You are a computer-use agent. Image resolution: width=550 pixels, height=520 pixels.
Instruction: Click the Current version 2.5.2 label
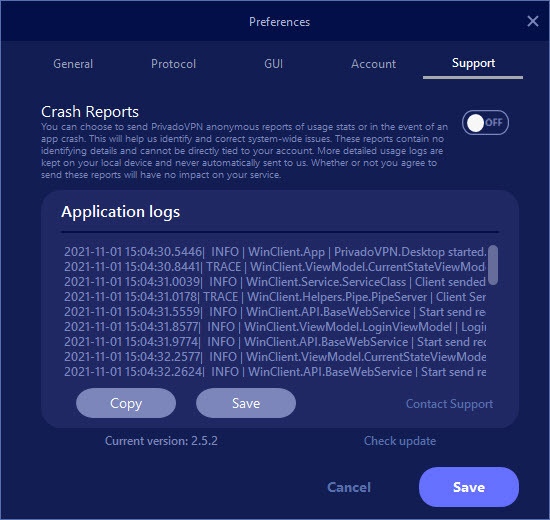point(161,441)
